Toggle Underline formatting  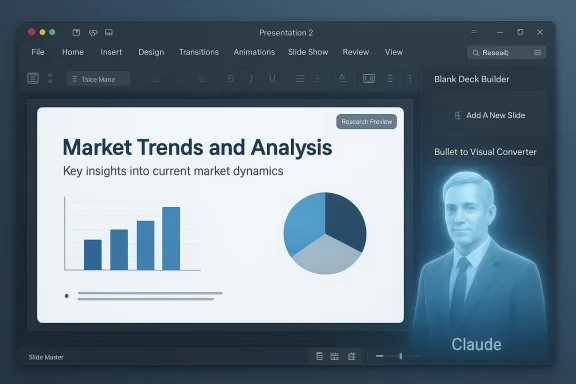pyautogui.click(x=272, y=79)
